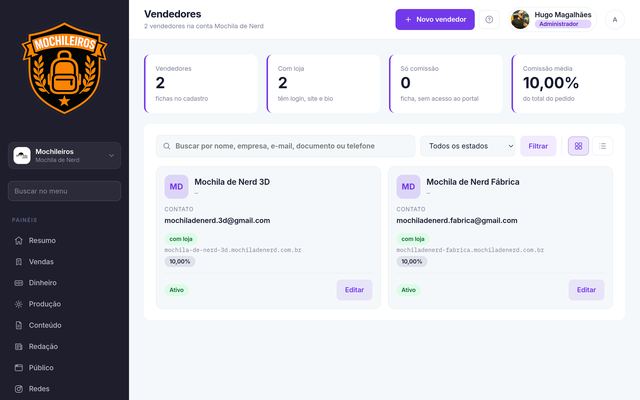640x400 pixels.
Task: Open the help question mark icon
Action: 489,19
